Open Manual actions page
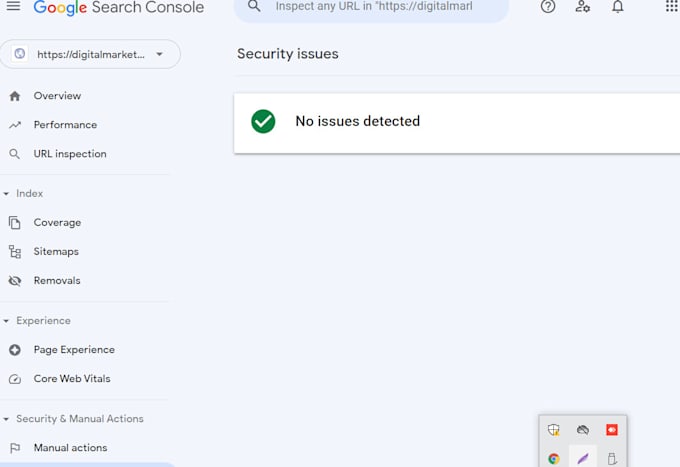This screenshot has height=467, width=680. click(70, 448)
